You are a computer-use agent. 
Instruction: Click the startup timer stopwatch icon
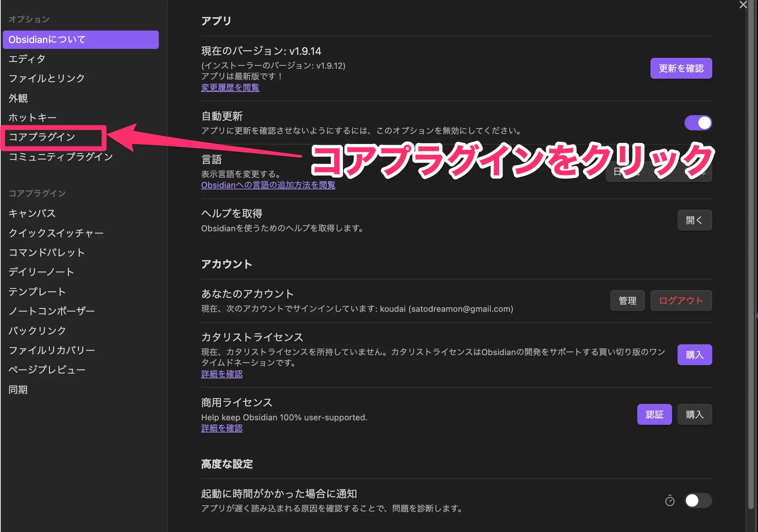click(x=670, y=500)
